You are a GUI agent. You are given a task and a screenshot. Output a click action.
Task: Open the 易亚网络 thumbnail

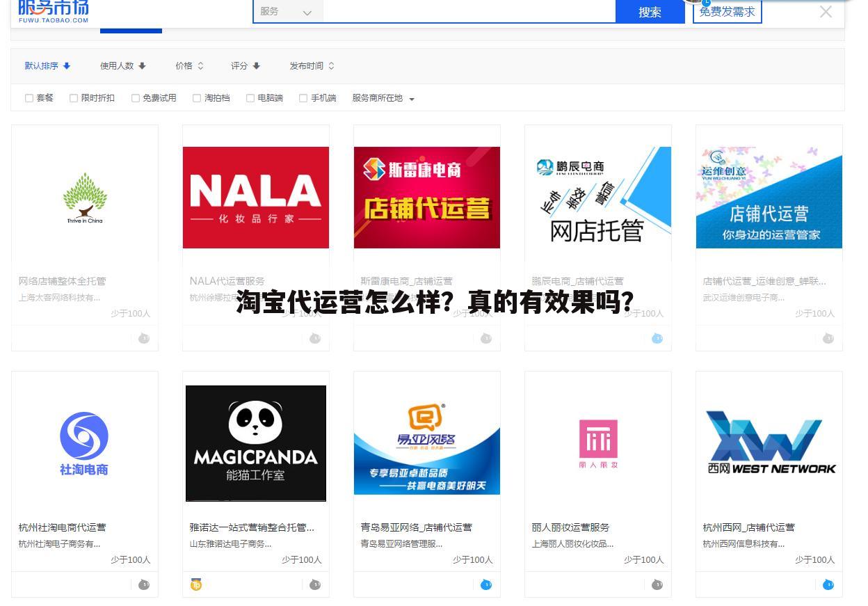tap(427, 444)
